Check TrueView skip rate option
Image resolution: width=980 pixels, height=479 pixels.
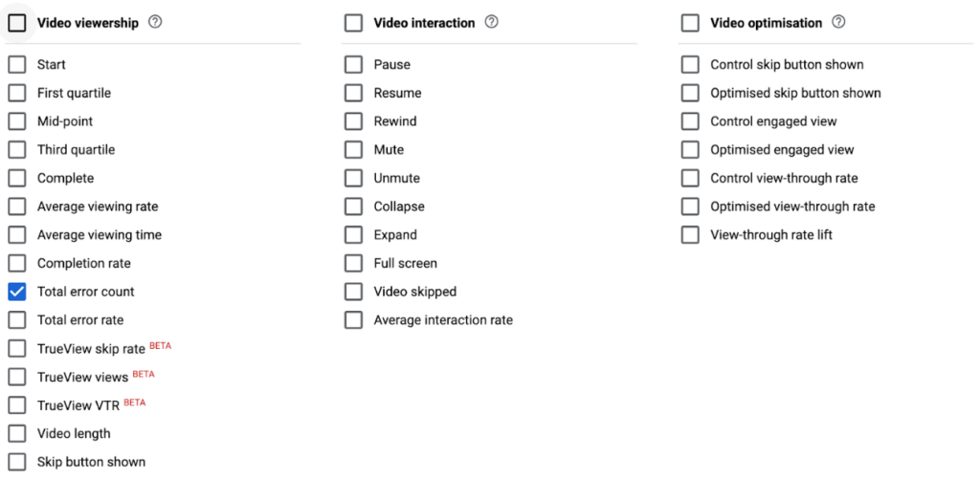click(17, 349)
